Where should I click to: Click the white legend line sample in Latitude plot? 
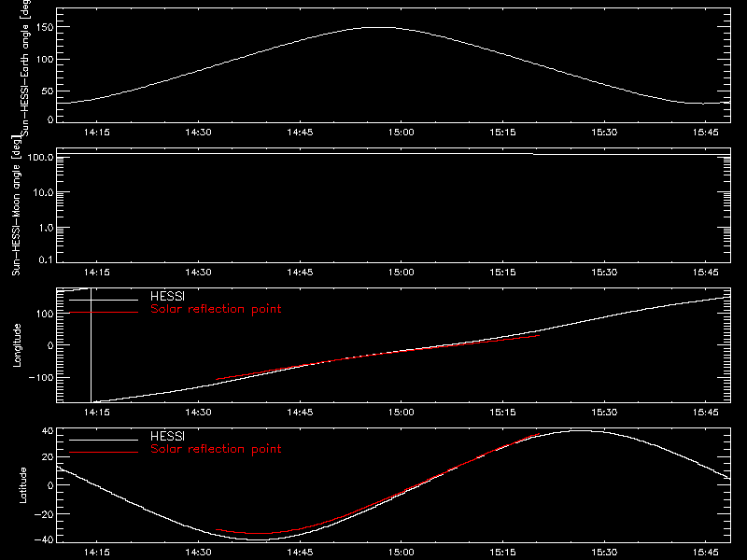click(x=104, y=440)
